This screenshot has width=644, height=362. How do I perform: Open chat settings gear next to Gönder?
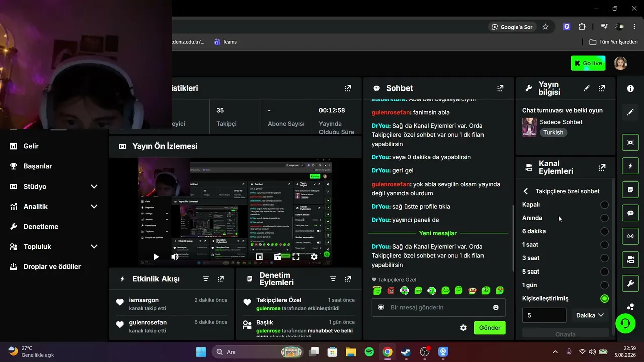(x=463, y=328)
